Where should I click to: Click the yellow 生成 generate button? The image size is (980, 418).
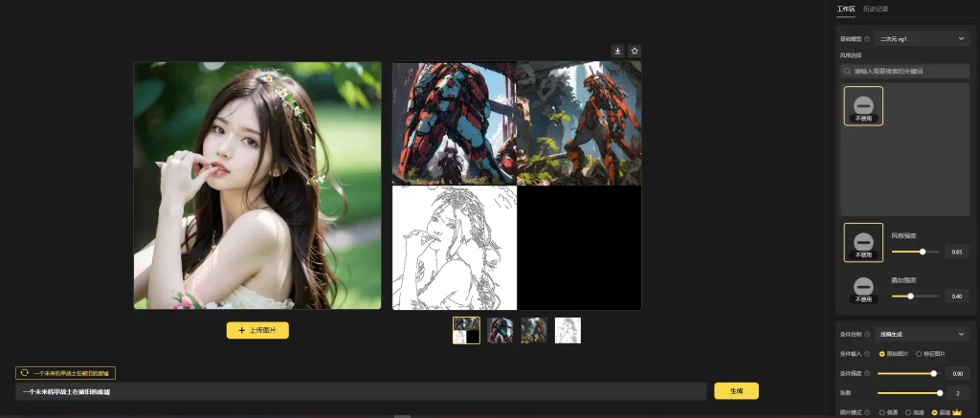[x=736, y=391]
